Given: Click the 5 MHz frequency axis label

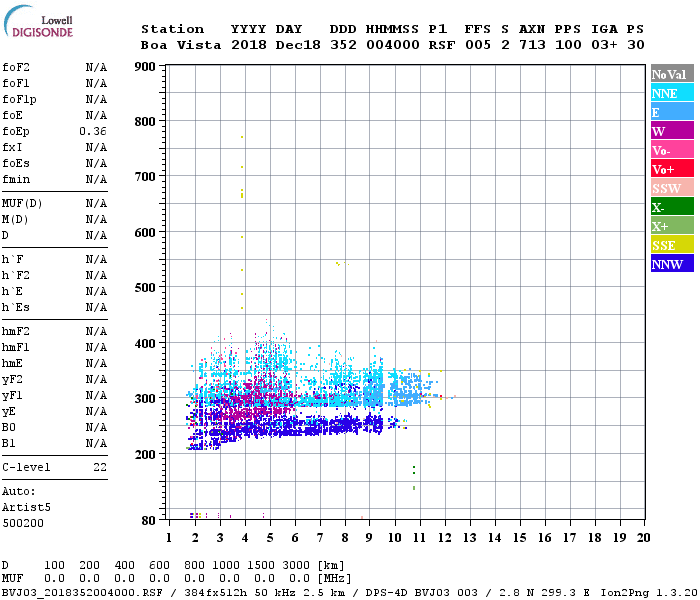Looking at the screenshot, I should pos(270,538).
